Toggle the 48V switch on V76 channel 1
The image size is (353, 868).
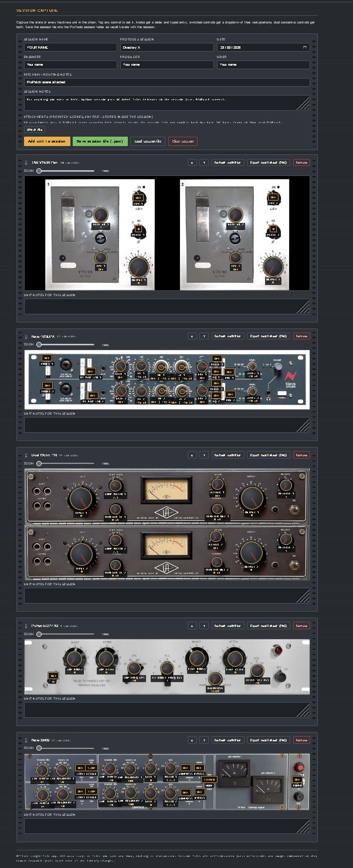(x=137, y=197)
